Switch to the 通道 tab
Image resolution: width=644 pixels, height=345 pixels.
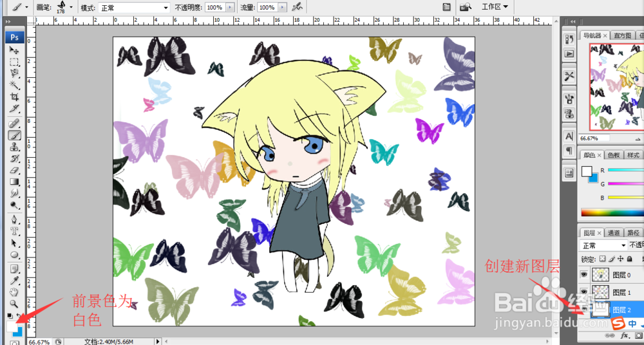click(614, 232)
